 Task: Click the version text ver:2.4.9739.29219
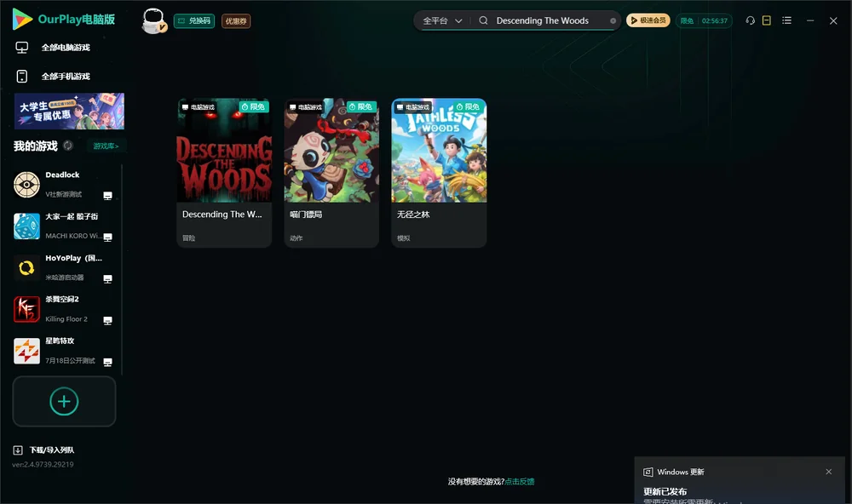43,464
